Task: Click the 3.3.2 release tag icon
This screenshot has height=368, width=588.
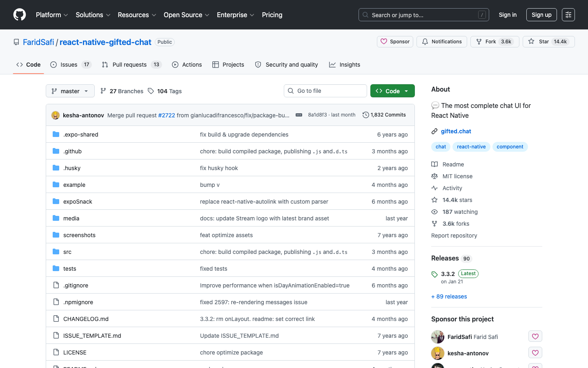Action: pos(434,274)
